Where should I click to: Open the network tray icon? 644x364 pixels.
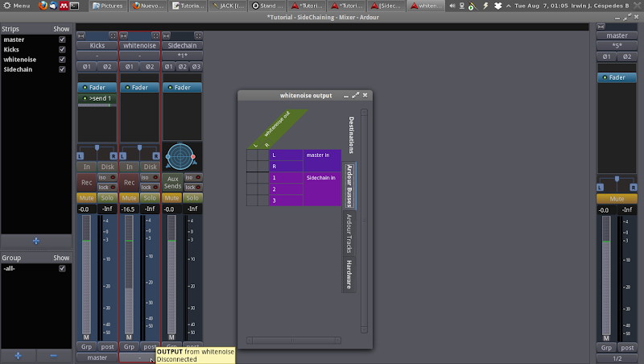[462, 6]
